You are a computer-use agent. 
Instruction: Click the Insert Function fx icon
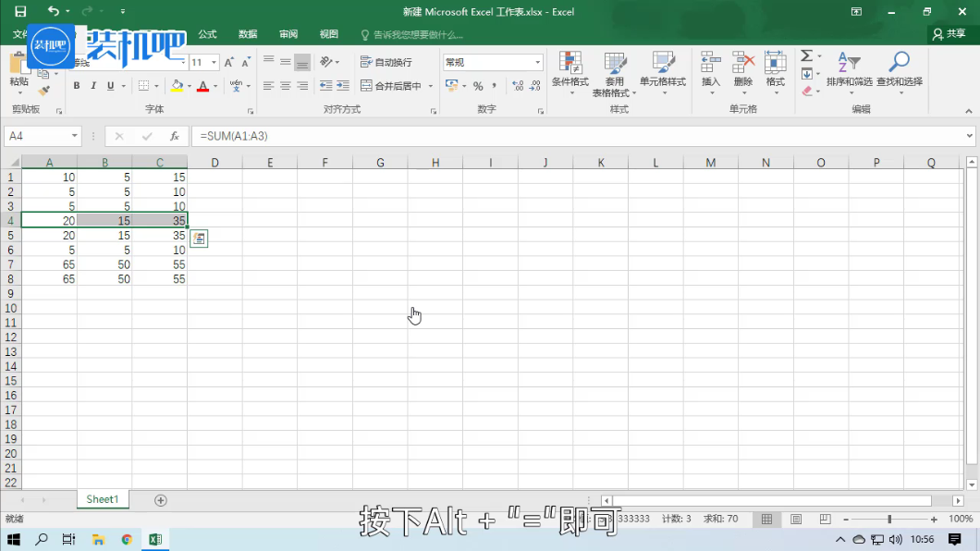[x=174, y=136]
